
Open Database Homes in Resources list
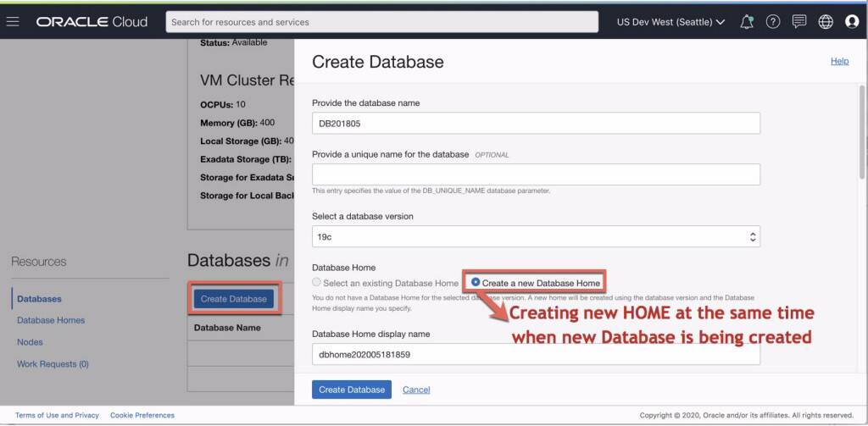tap(51, 320)
